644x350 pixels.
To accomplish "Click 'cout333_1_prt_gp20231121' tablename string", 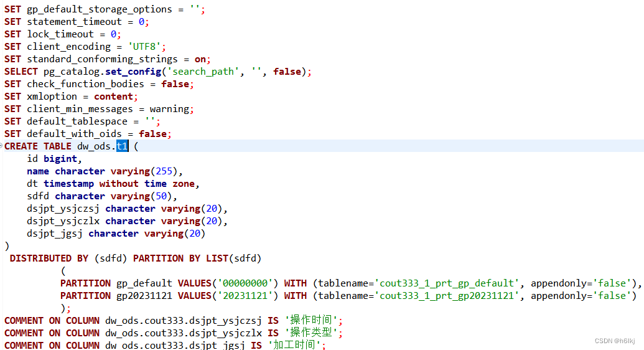I will 447,296.
